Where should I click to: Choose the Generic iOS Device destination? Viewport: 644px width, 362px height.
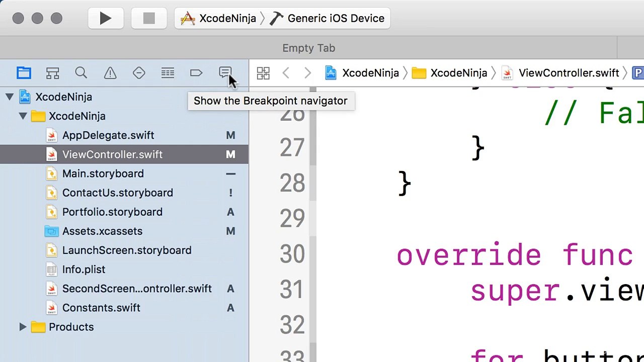pos(327,19)
